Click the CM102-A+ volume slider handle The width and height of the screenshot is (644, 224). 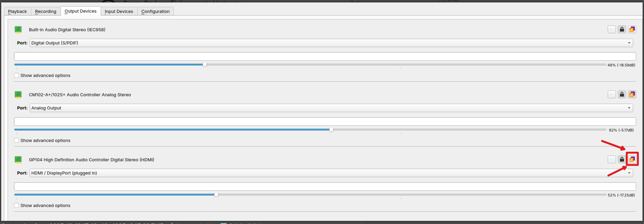click(331, 130)
